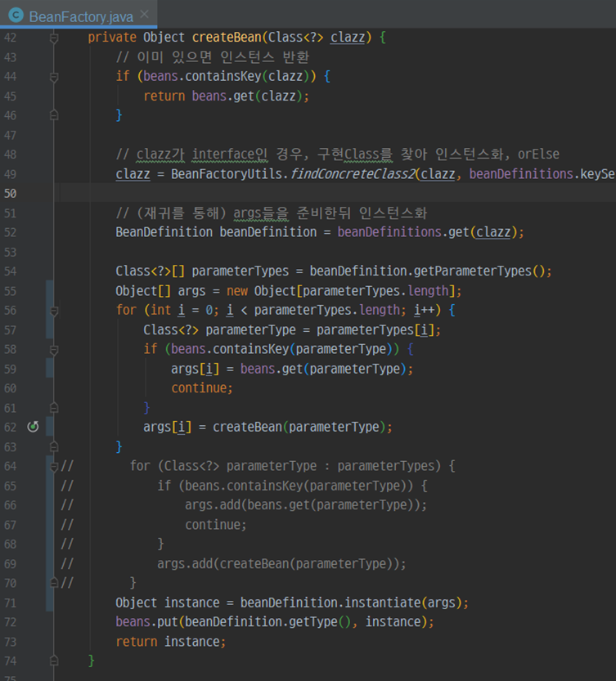The image size is (616, 681).
Task: Click the fold end marker on line 46
Action: coord(54,115)
